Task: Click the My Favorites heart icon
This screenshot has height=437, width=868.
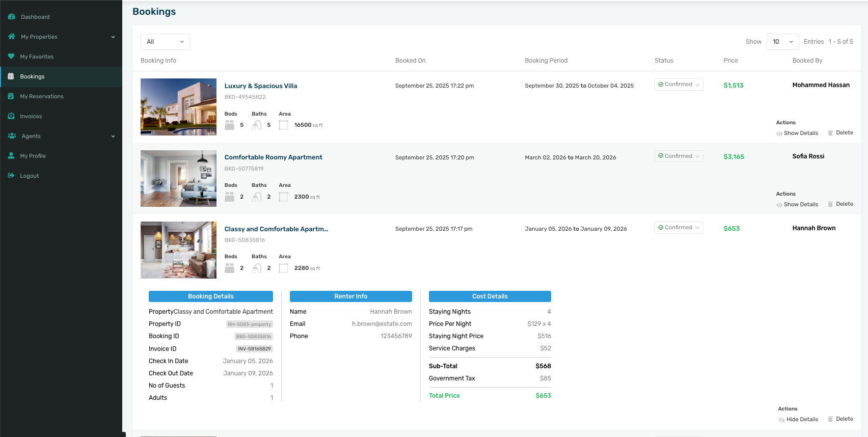Action: [x=11, y=57]
